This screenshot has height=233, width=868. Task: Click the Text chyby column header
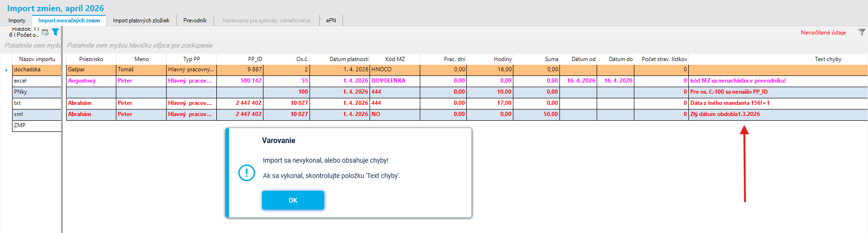[778, 59]
